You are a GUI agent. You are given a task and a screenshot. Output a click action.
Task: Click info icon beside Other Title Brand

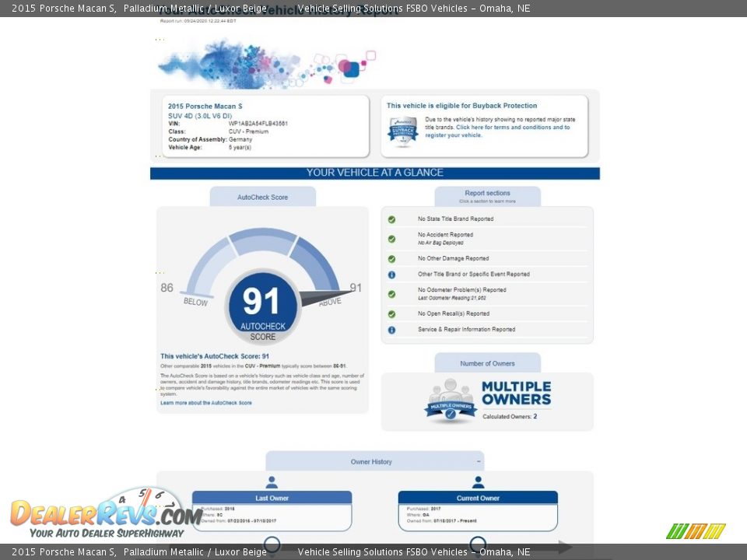(x=391, y=275)
